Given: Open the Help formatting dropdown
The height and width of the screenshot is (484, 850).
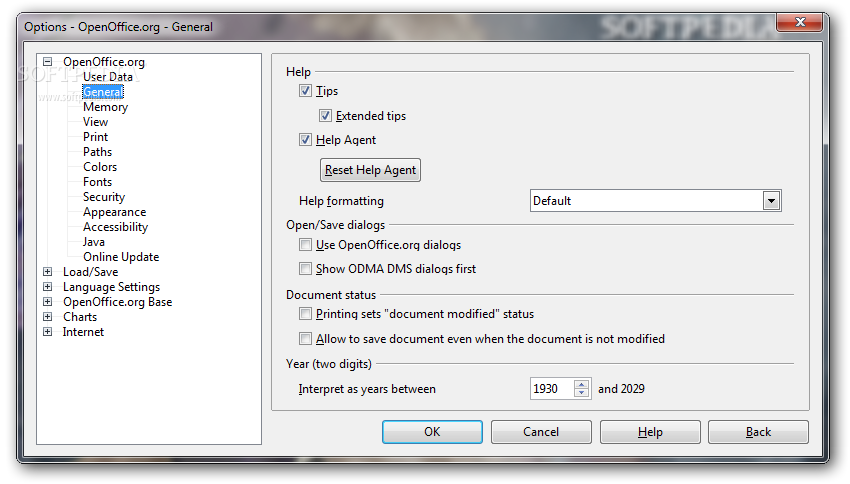Looking at the screenshot, I should [x=771, y=201].
